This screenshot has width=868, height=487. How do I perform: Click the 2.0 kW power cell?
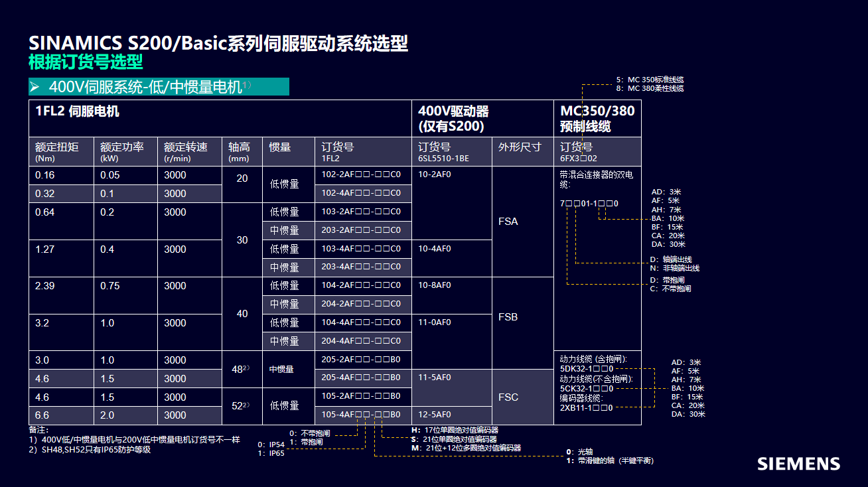(125, 415)
